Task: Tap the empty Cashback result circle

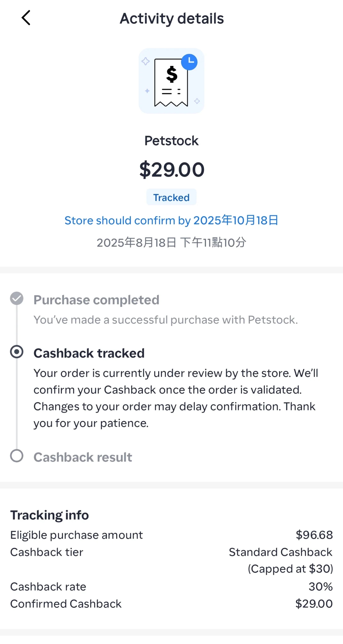Action: click(17, 456)
